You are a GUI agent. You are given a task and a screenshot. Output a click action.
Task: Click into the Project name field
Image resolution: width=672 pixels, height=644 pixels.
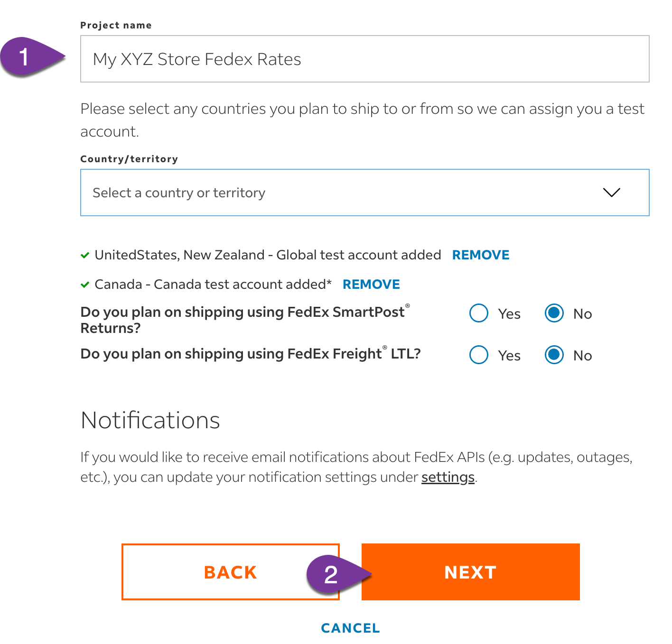(364, 59)
